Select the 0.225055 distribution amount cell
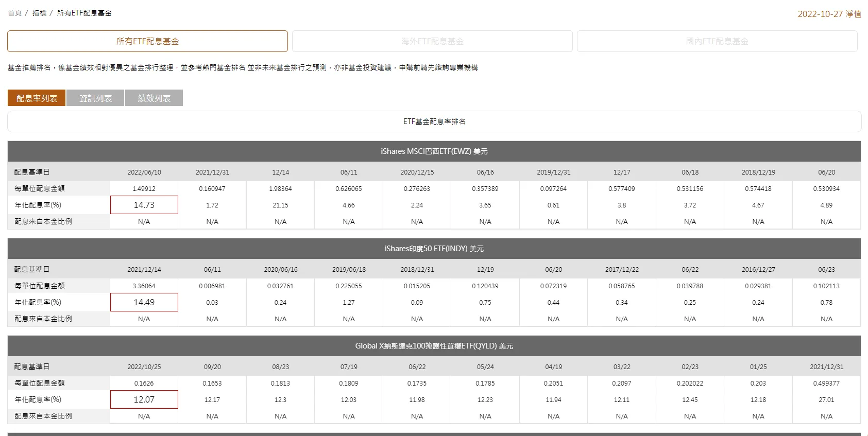This screenshot has height=436, width=868. click(349, 286)
